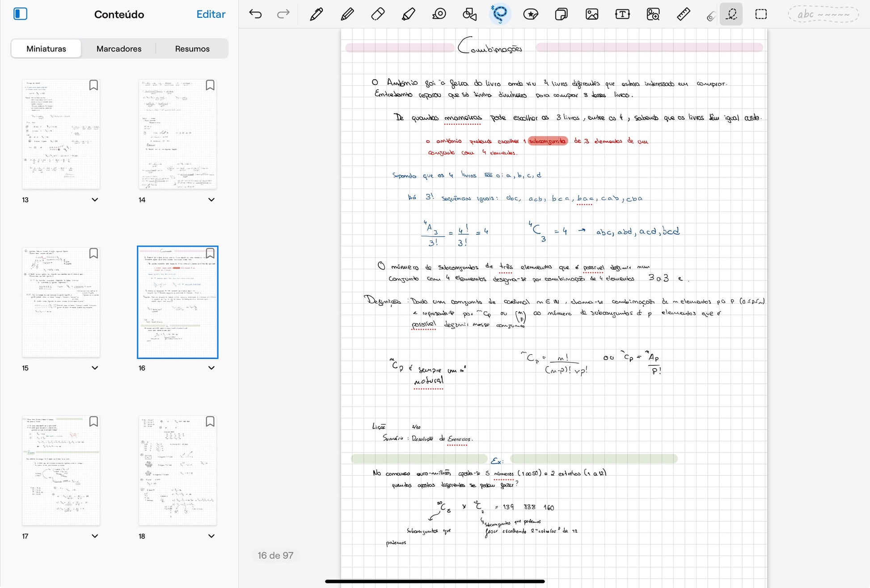Expand options chevron for page 14

[x=211, y=200]
